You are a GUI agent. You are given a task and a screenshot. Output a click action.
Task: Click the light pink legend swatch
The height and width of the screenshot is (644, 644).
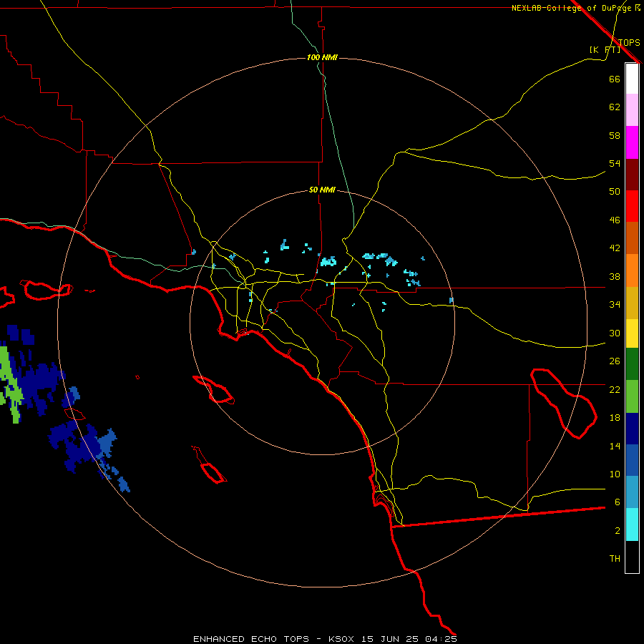point(632,109)
